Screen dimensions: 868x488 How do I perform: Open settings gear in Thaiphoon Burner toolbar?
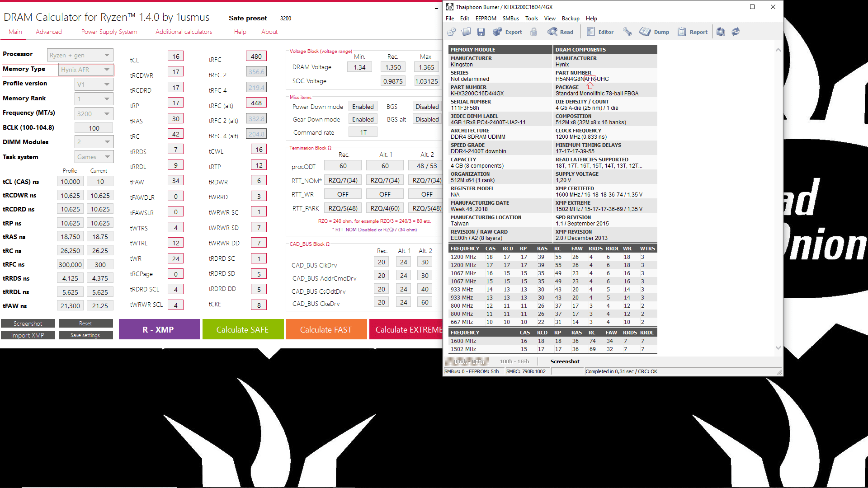[x=451, y=32]
